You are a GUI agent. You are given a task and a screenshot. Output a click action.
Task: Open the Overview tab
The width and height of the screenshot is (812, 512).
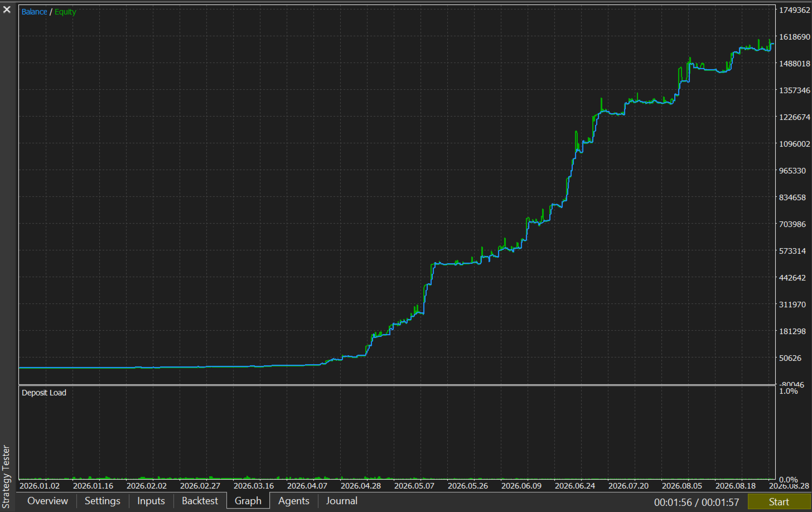pos(47,501)
